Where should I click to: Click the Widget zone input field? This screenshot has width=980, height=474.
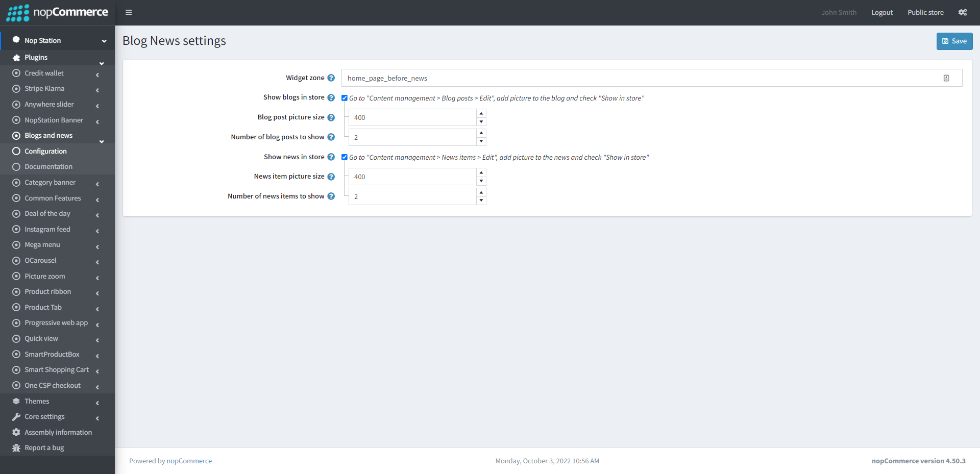click(x=652, y=78)
